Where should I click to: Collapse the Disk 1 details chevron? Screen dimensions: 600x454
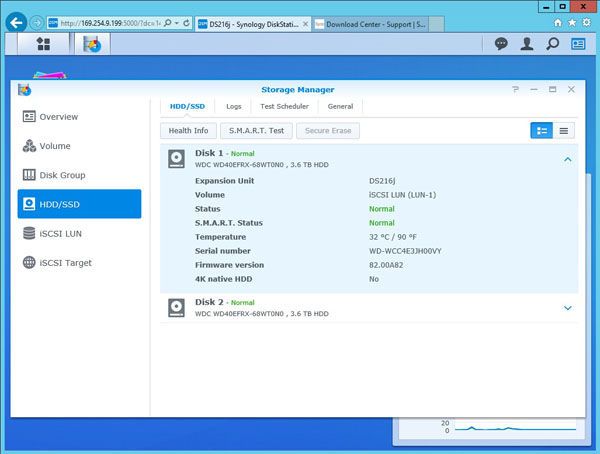point(567,160)
